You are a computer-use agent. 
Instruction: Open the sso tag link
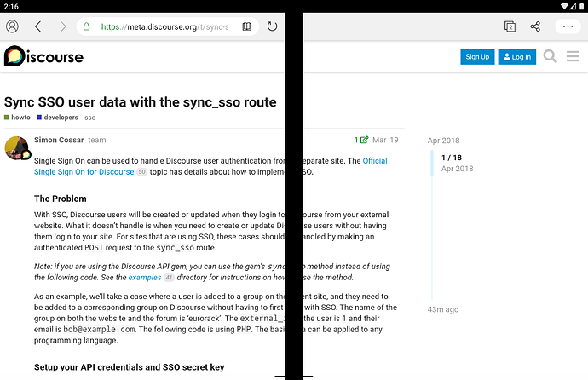(x=90, y=118)
